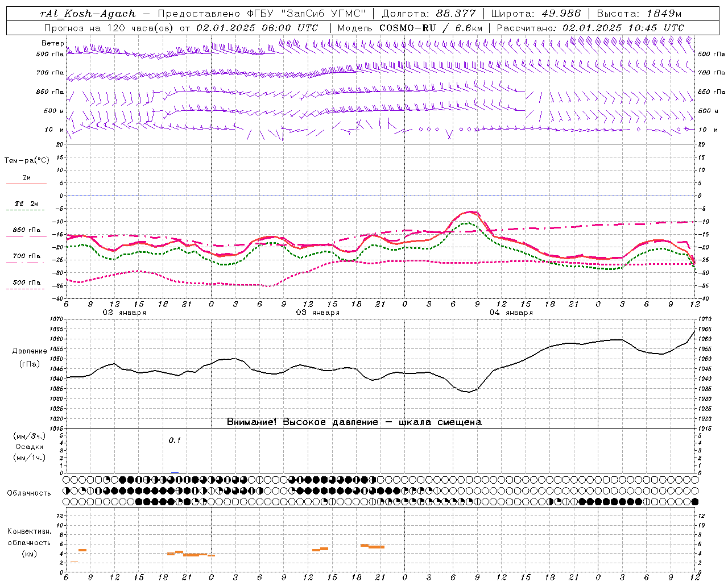Click the computed time 02.01.2025 10:45 UTC
The image size is (728, 582).
(623, 28)
